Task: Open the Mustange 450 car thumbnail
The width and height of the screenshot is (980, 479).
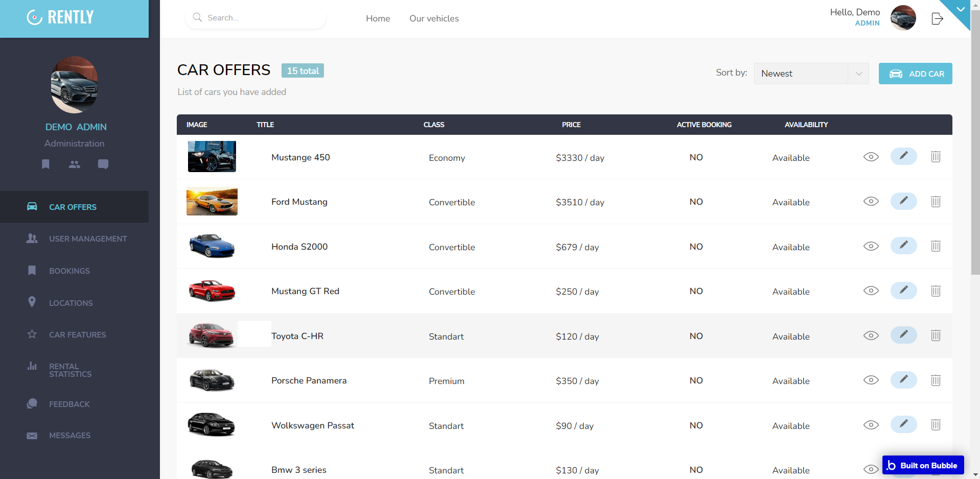Action: pyautogui.click(x=212, y=156)
